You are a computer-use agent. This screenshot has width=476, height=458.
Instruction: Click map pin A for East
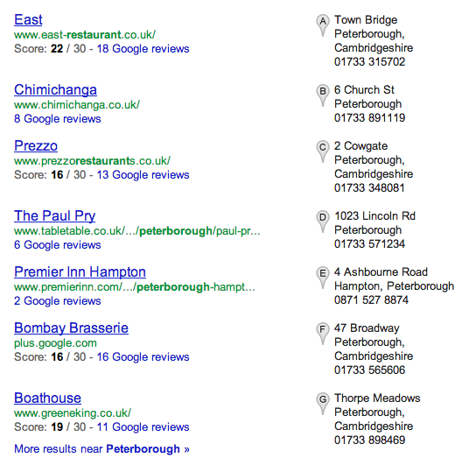(x=322, y=25)
